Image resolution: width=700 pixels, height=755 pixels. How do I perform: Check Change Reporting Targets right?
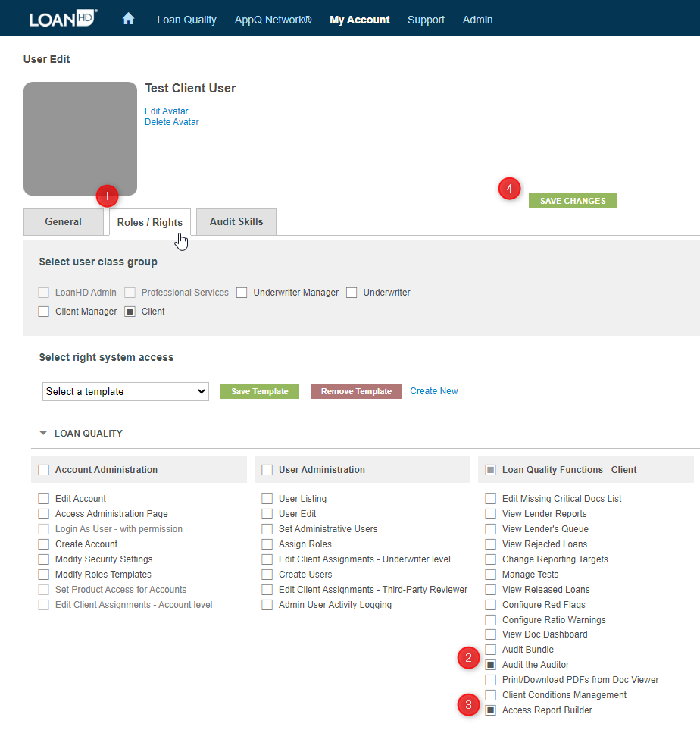click(x=490, y=559)
